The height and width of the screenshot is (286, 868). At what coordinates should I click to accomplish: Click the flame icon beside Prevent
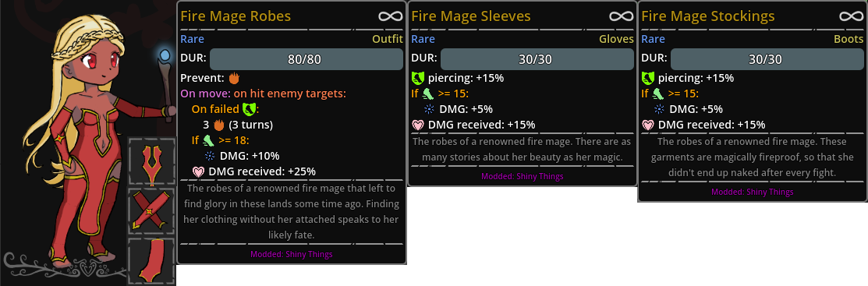(x=235, y=78)
